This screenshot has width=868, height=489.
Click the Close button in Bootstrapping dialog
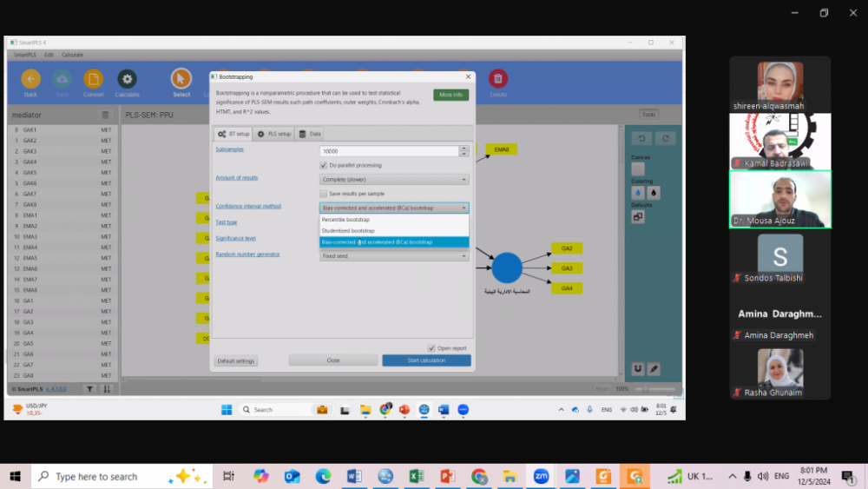tap(333, 360)
